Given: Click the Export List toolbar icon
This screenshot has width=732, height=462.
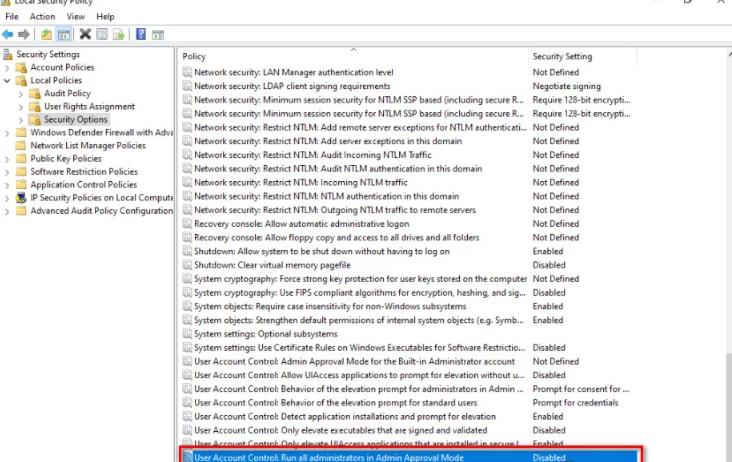Looking at the screenshot, I should click(x=119, y=34).
